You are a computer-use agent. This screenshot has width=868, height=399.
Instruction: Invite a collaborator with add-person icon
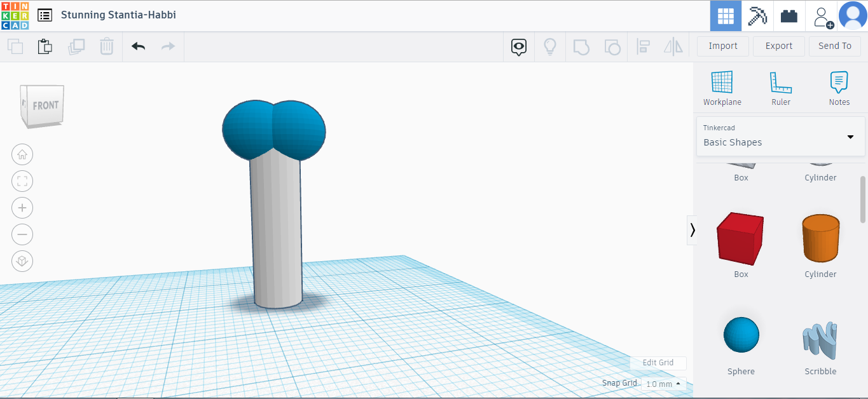coord(822,17)
